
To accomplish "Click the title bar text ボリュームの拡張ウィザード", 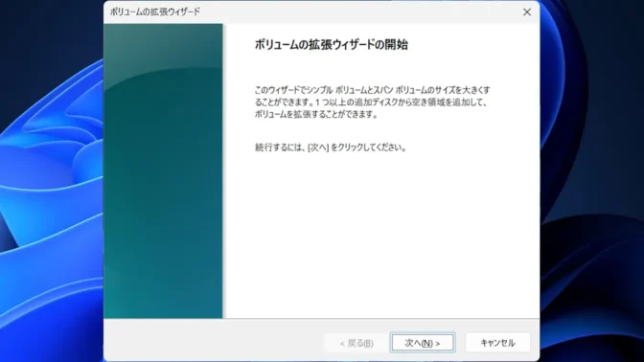I will point(155,11).
